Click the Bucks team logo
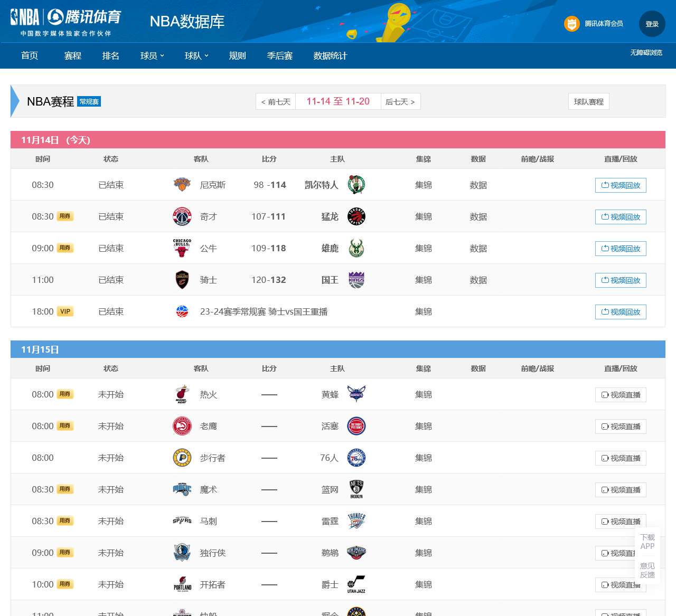This screenshot has width=676, height=616. click(x=356, y=248)
